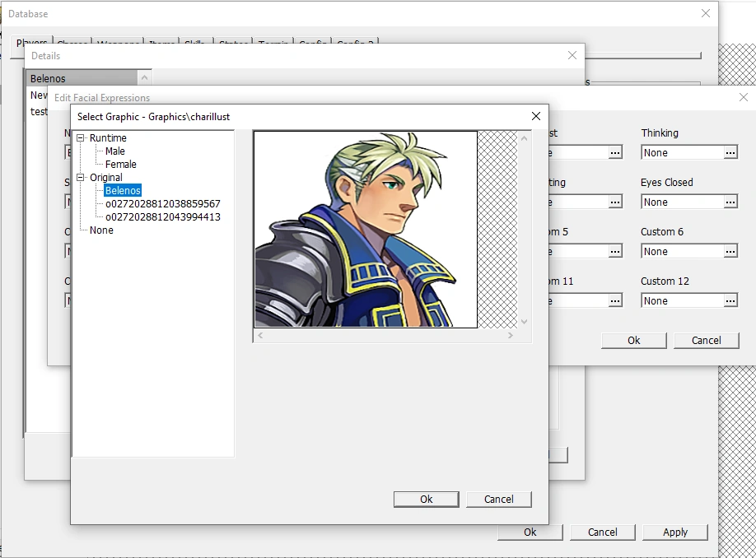This screenshot has width=756, height=558.
Task: Select None in graphic tree
Action: 101,230
